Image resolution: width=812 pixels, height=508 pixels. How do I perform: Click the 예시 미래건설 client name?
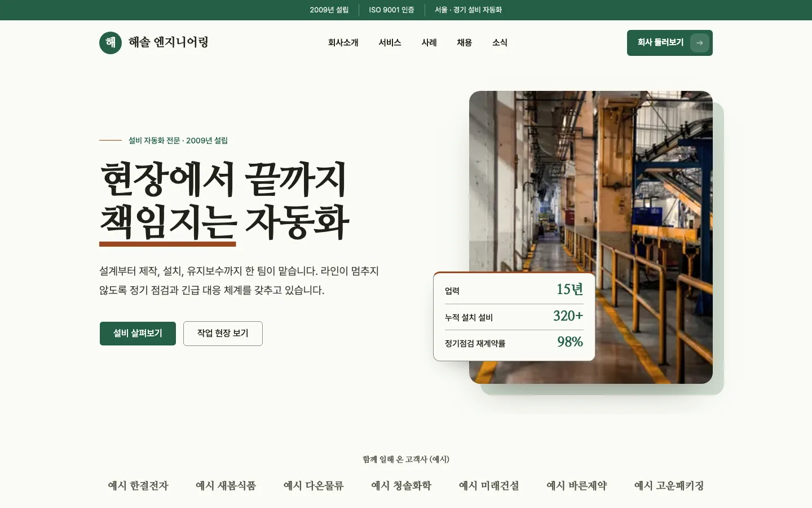pyautogui.click(x=489, y=486)
